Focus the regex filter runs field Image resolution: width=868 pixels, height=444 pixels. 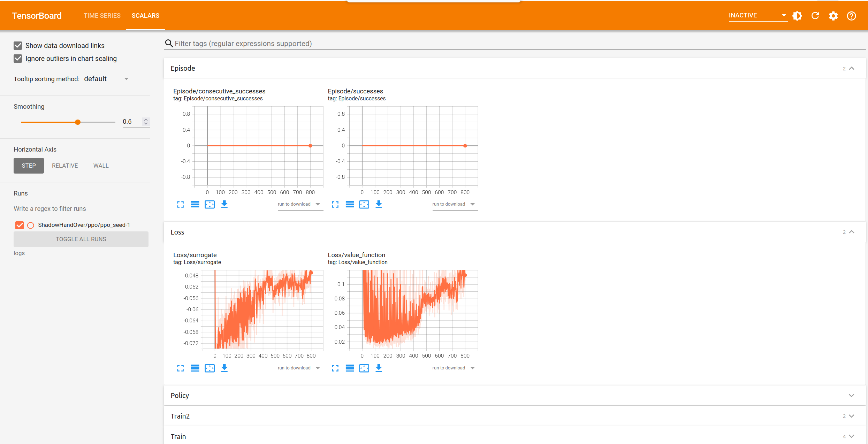pos(82,208)
